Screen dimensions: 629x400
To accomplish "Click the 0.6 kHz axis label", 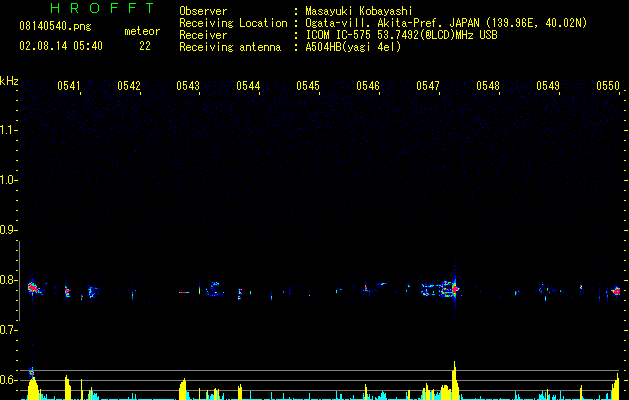I will tap(8, 380).
